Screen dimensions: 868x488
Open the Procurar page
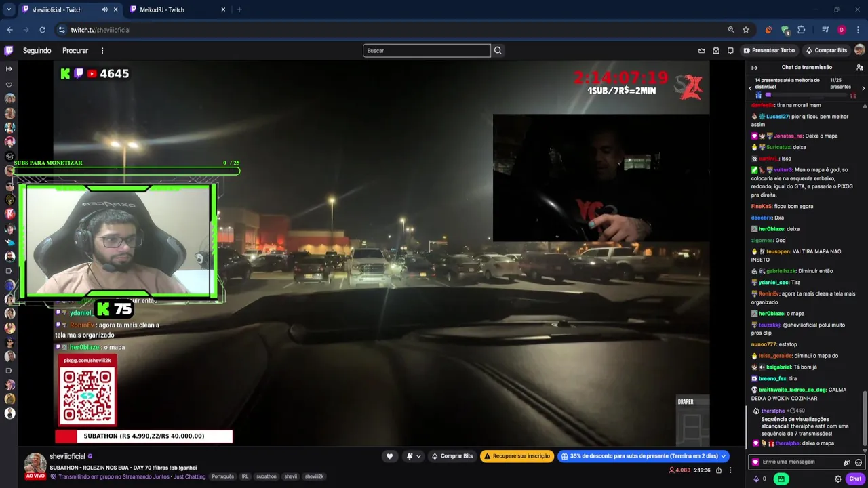(75, 51)
